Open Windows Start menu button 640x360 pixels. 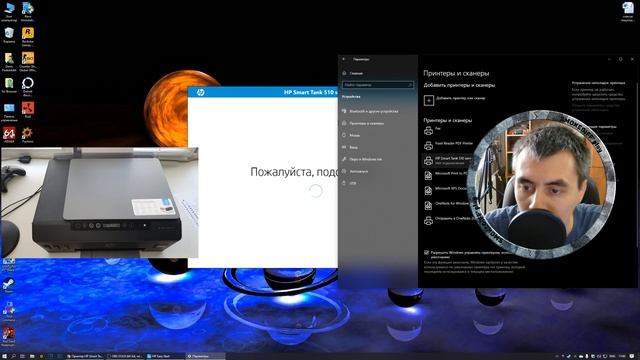pyautogui.click(x=4, y=356)
